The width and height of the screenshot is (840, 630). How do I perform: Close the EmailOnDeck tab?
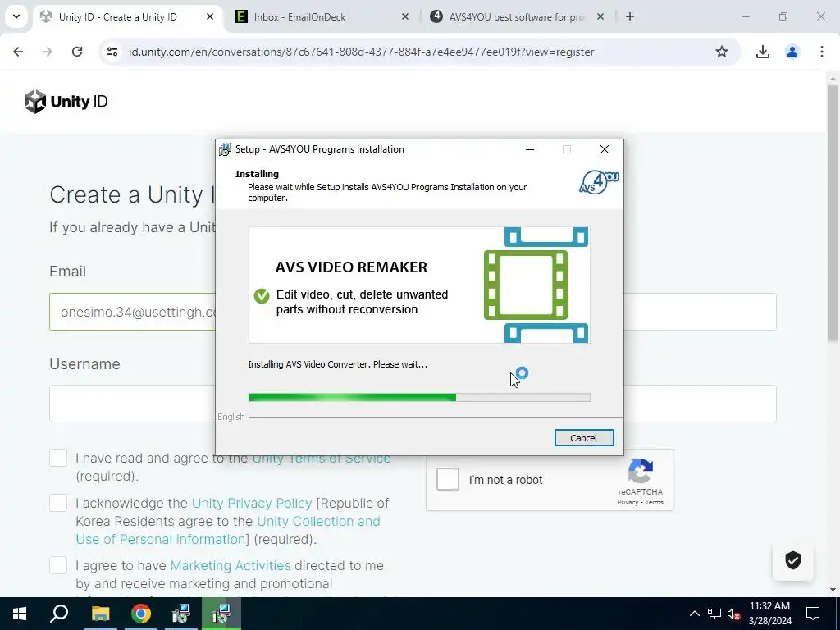tap(405, 16)
